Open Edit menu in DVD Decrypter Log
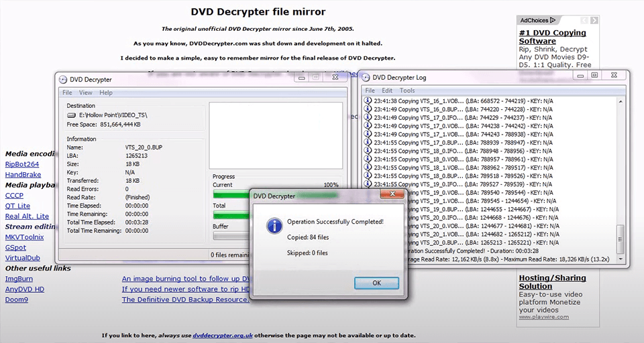The height and width of the screenshot is (343, 644). coord(387,90)
